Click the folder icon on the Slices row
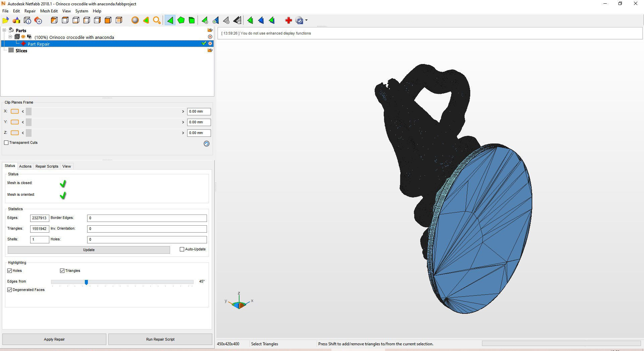Image resolution: width=644 pixels, height=351 pixels. [x=210, y=50]
